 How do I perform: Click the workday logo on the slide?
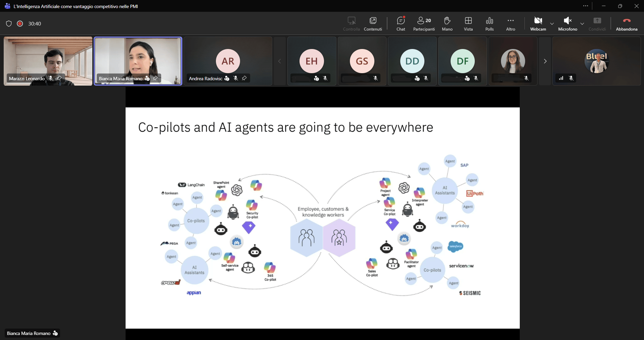click(x=460, y=225)
